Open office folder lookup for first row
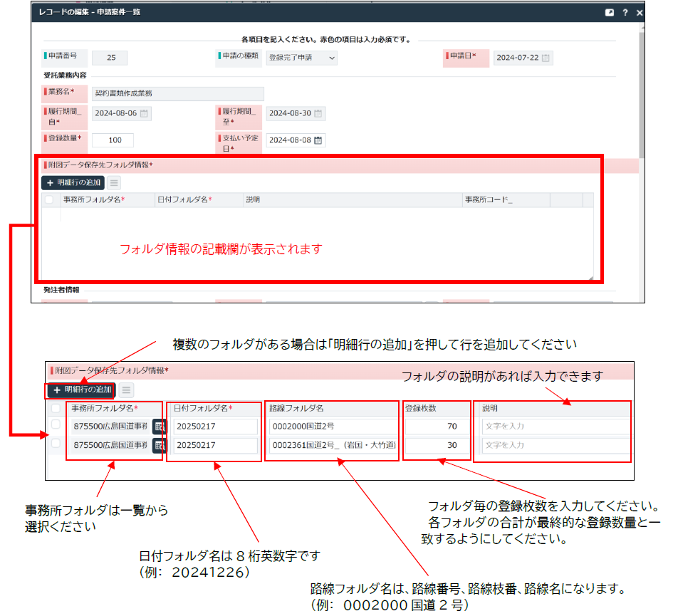The height and width of the screenshot is (616, 673). (x=158, y=426)
